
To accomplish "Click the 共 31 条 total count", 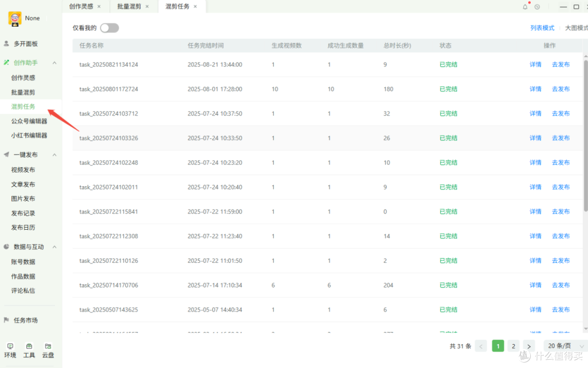I will (x=461, y=346).
